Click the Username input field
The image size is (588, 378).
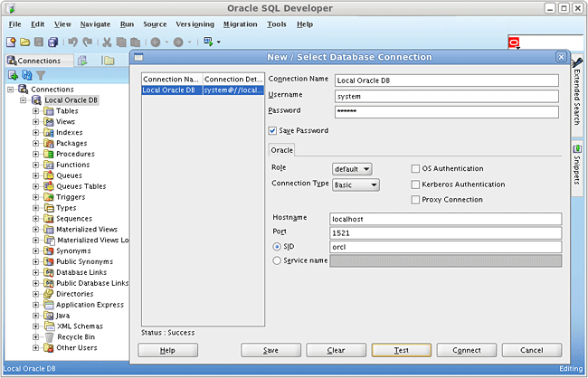click(447, 97)
